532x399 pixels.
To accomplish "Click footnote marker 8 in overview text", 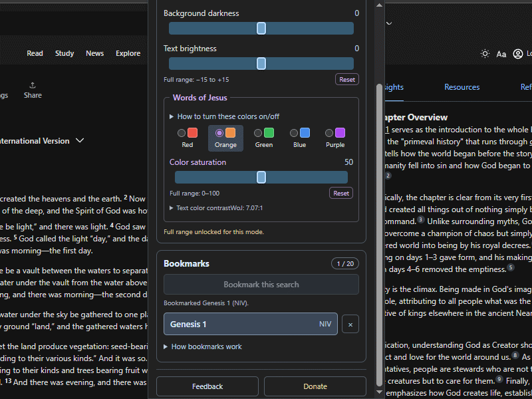I will pos(515,355).
